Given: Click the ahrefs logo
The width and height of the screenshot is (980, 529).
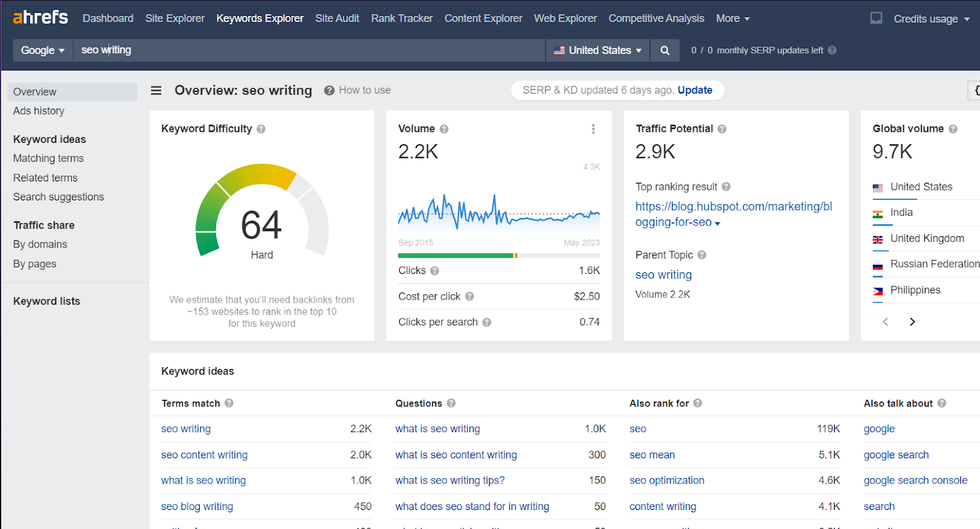Looking at the screenshot, I should (40, 18).
